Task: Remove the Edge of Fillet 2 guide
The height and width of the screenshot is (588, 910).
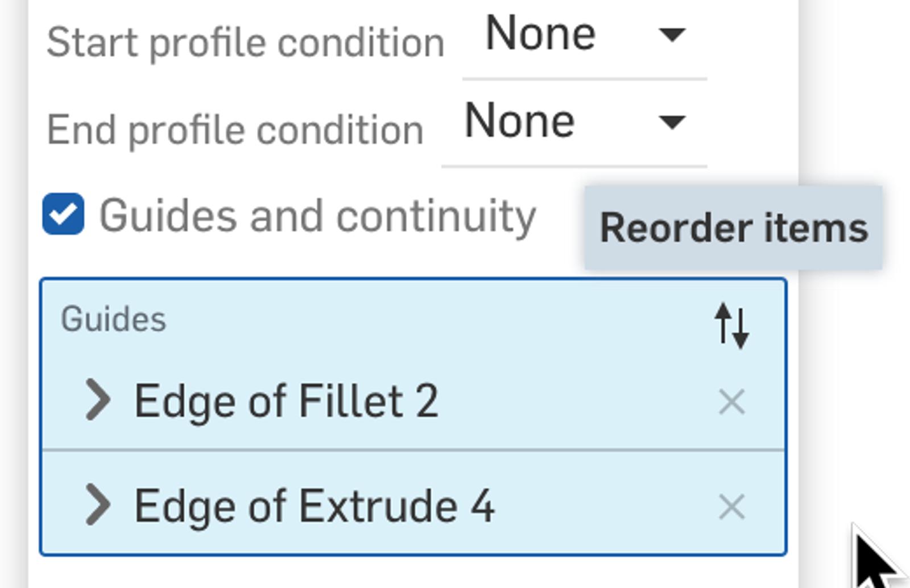Action: [731, 402]
